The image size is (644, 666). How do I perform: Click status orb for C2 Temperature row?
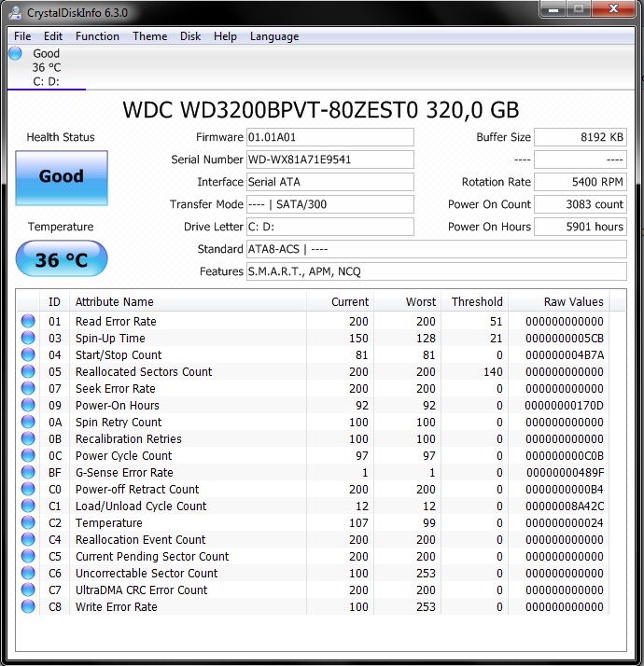pyautogui.click(x=28, y=523)
